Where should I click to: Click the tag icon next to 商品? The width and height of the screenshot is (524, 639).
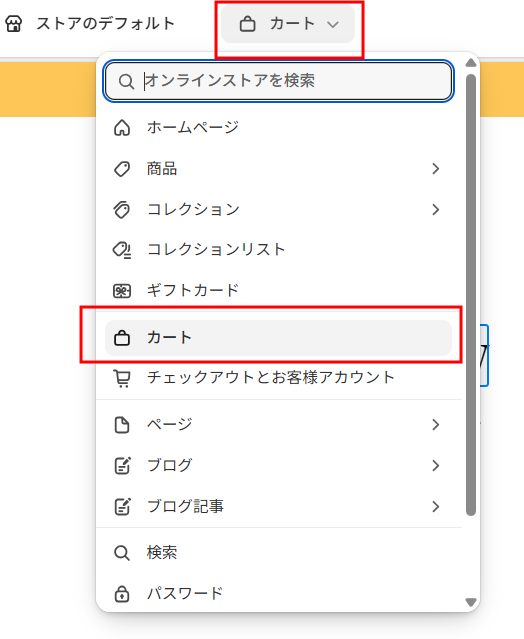click(x=122, y=169)
